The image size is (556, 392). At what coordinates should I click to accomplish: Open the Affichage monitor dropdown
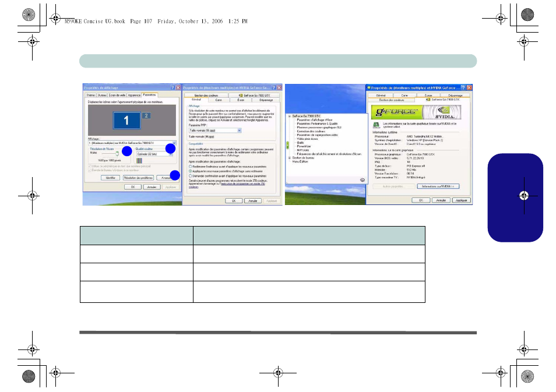point(174,143)
